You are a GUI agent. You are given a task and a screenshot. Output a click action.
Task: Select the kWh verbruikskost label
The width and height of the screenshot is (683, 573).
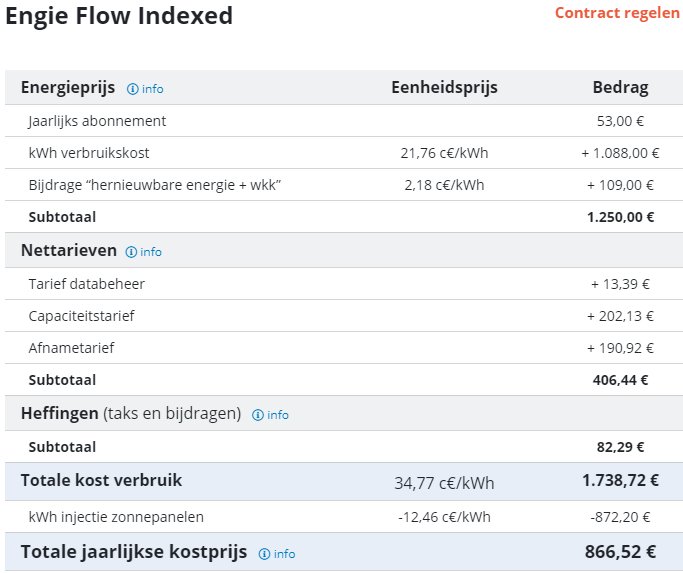pyautogui.click(x=89, y=153)
